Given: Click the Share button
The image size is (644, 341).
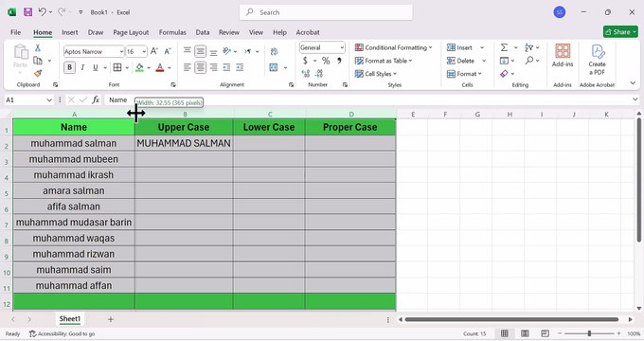Looking at the screenshot, I should 620,31.
